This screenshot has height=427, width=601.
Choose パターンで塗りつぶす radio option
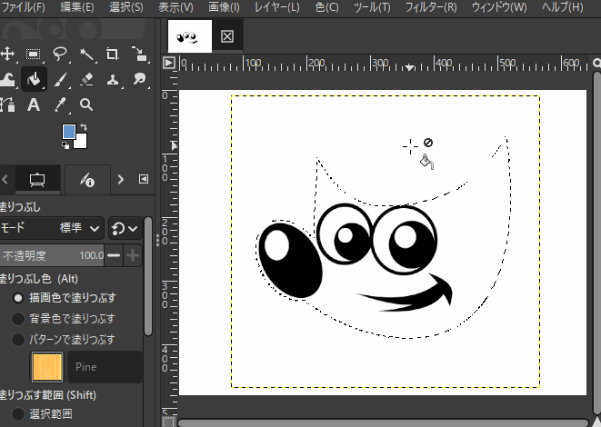tap(18, 338)
